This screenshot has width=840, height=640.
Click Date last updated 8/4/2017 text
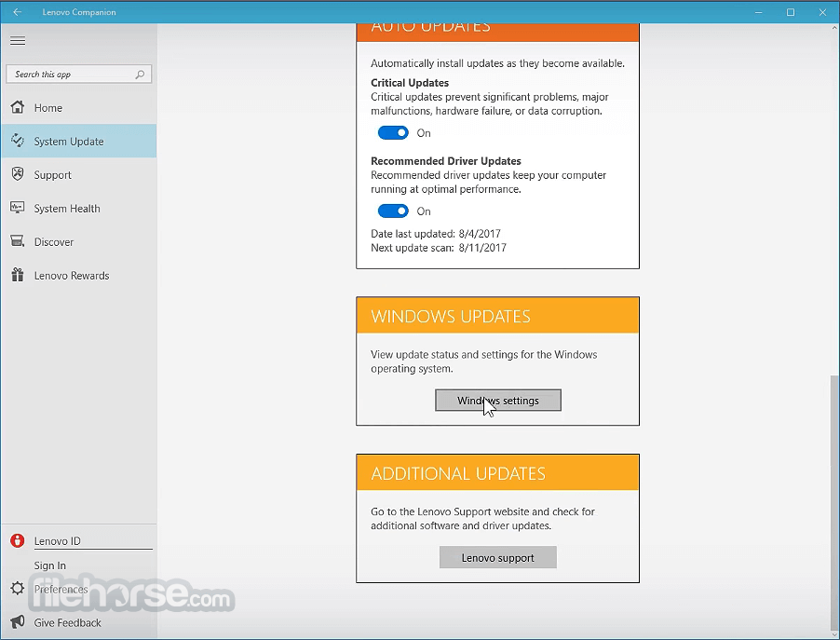(436, 234)
